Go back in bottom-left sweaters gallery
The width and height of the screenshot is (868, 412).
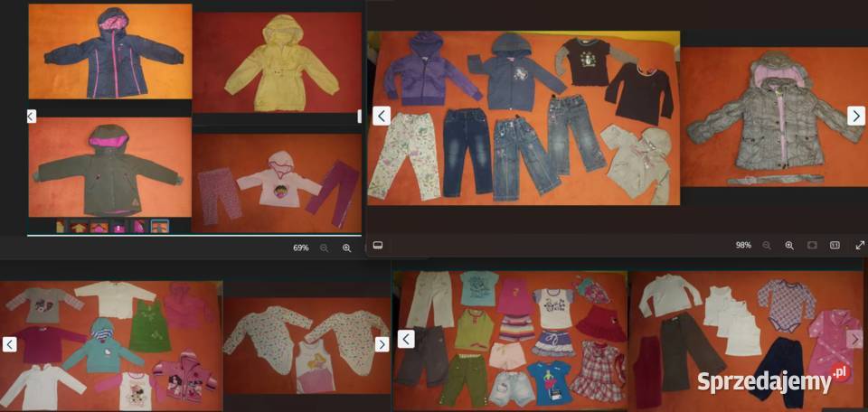point(10,344)
